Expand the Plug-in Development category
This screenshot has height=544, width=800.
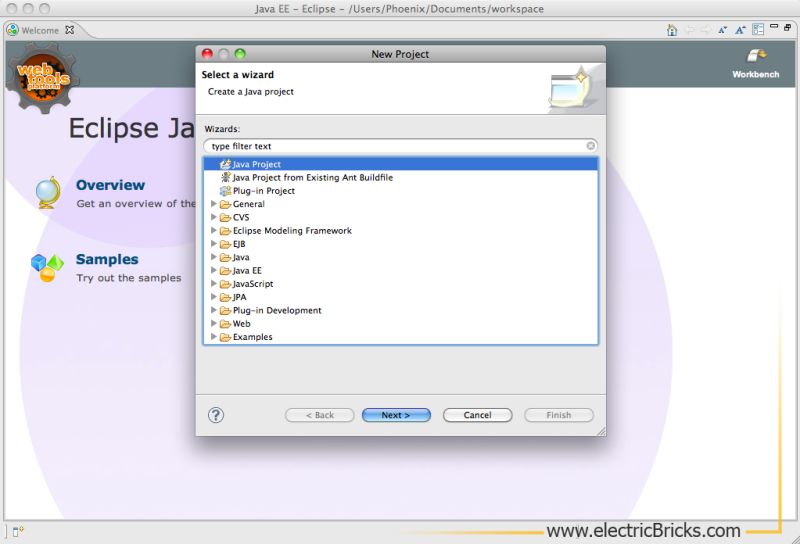coord(214,310)
